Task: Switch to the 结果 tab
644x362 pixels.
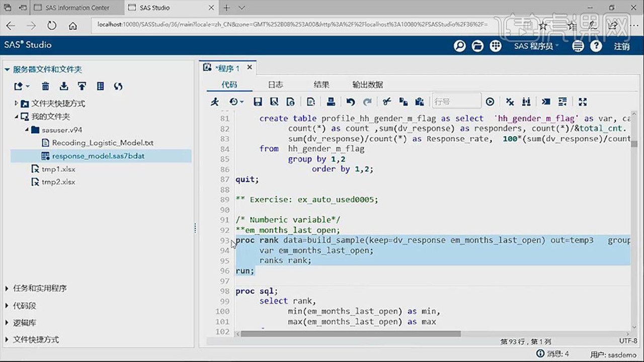Action: 321,84
